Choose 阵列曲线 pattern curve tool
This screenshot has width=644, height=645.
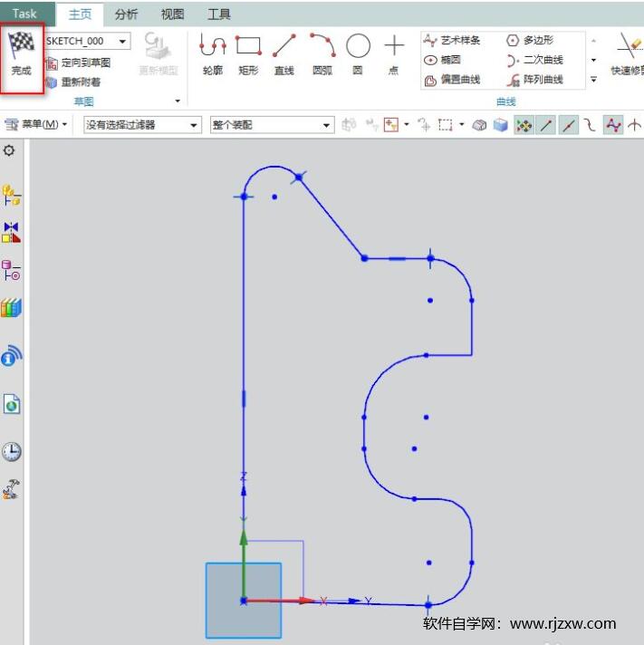[534, 80]
